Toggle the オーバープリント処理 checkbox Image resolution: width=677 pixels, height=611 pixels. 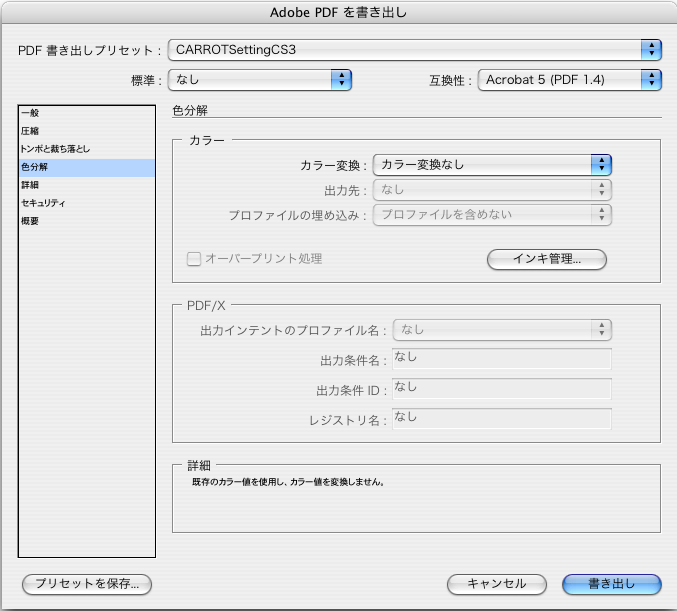click(194, 259)
